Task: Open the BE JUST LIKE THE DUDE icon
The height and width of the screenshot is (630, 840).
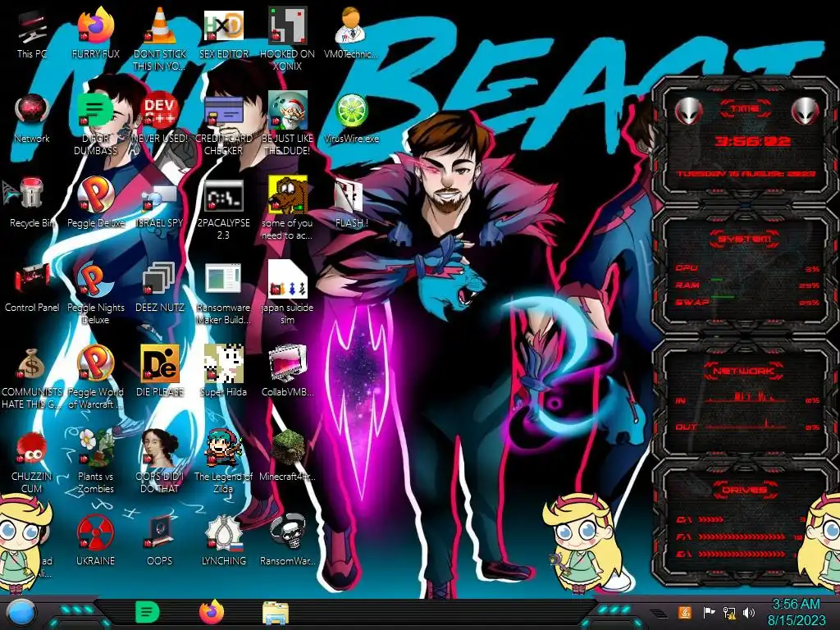Action: point(288,125)
